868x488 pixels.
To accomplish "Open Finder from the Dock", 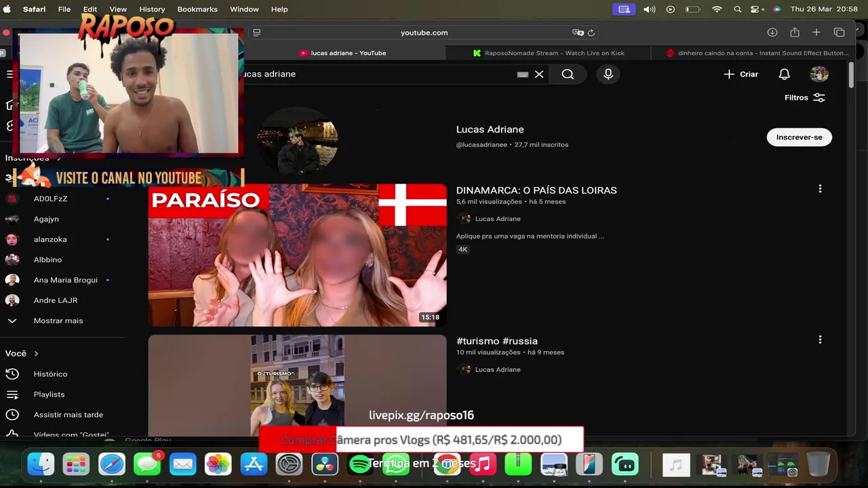I will point(41,464).
